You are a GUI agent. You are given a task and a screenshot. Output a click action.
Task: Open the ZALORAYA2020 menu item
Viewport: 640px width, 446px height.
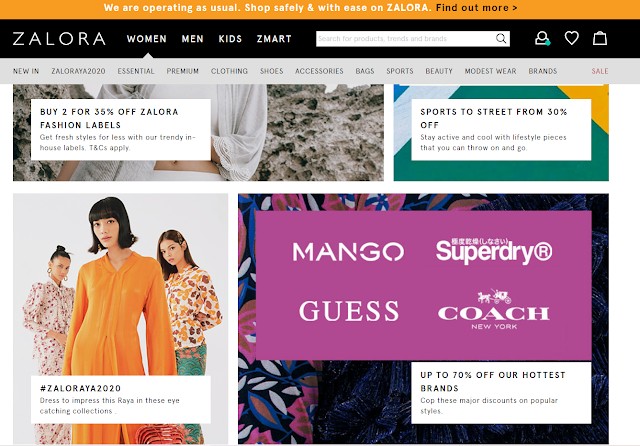point(78,71)
